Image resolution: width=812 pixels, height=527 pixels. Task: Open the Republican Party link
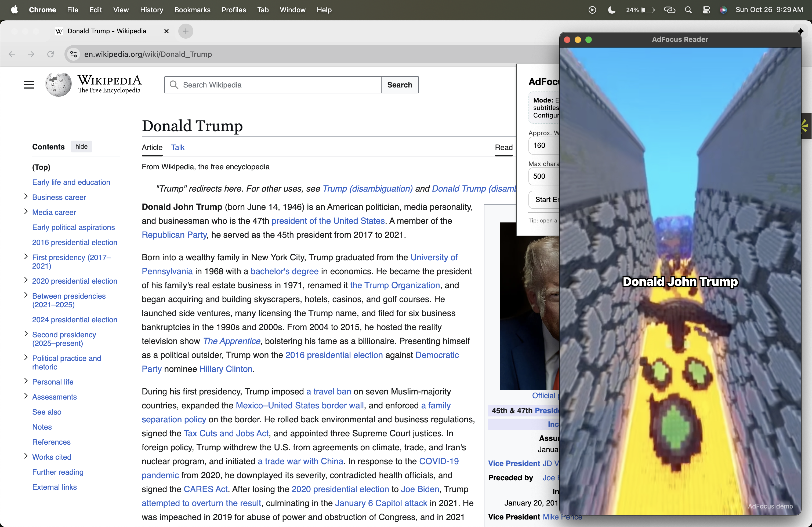[174, 235]
